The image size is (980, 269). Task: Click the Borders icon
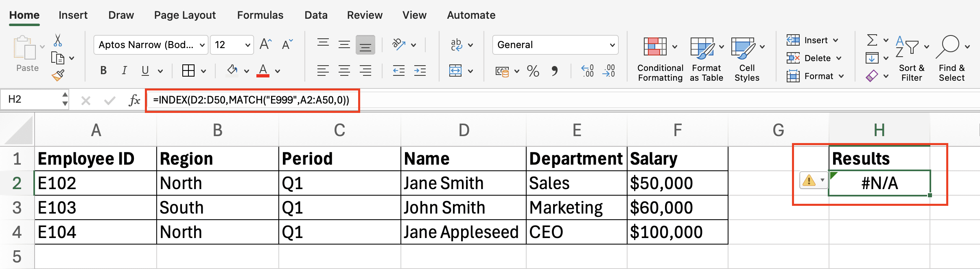(188, 71)
